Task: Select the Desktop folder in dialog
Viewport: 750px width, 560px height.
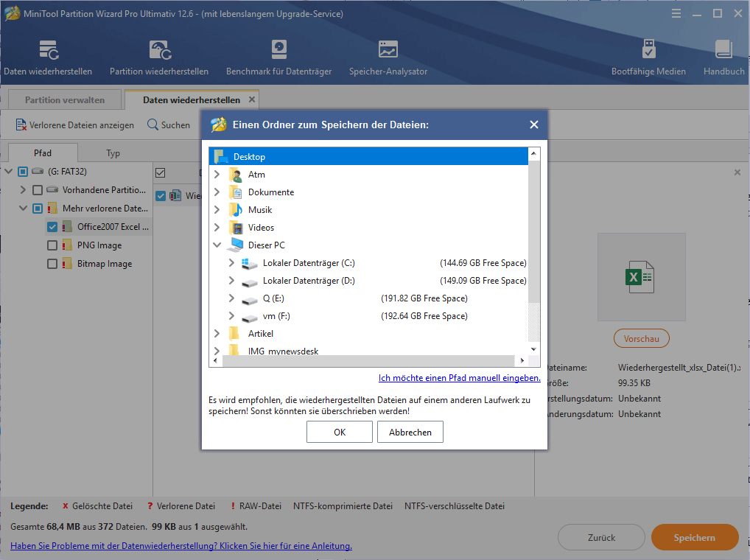Action: 368,157
